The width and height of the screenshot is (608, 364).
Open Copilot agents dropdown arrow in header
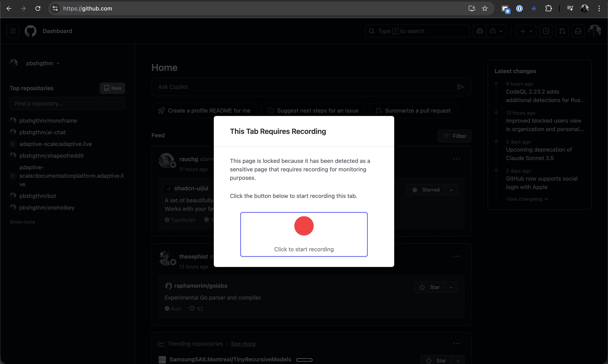496,31
